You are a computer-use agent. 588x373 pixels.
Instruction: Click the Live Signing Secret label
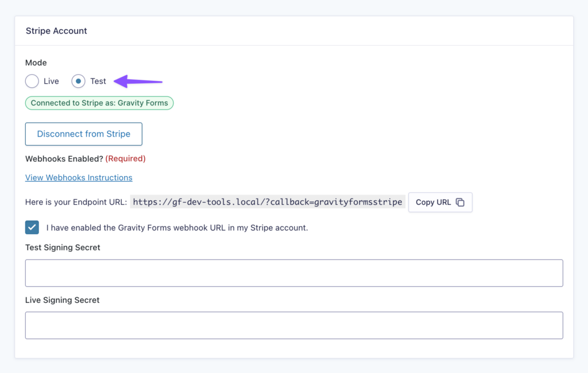(x=62, y=300)
